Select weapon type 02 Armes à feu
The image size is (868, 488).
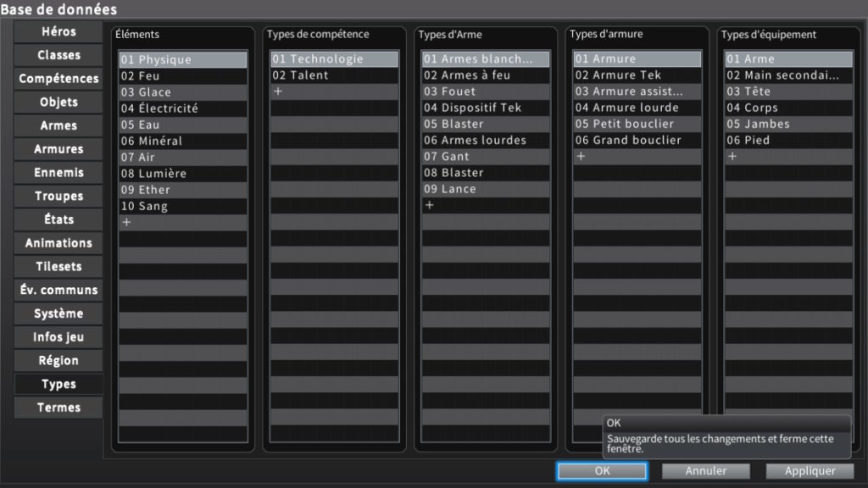pos(486,75)
